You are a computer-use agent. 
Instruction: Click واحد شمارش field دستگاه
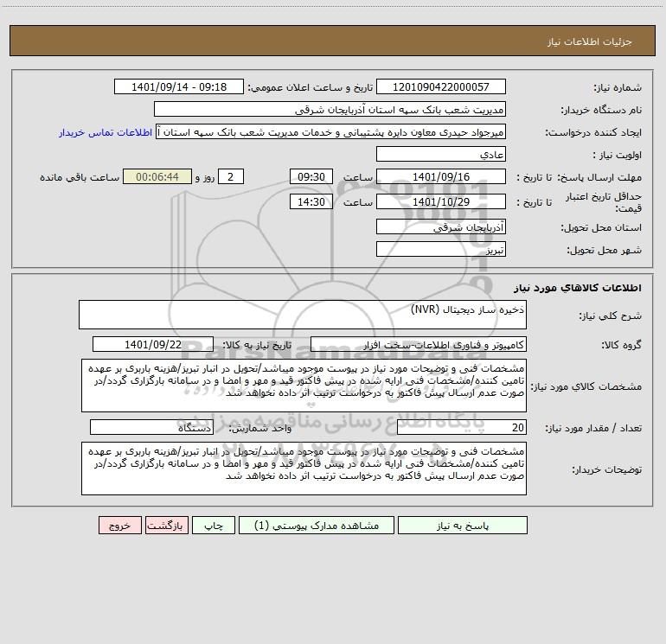click(151, 427)
